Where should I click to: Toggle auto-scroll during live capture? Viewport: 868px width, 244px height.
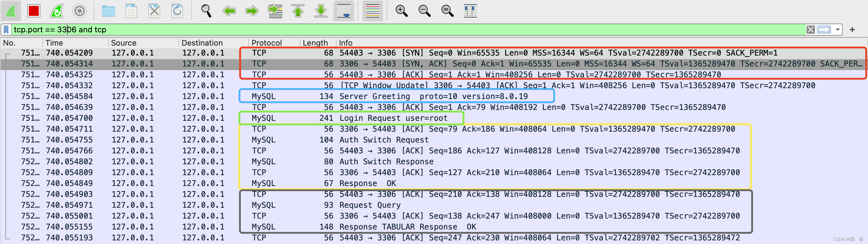(x=344, y=11)
